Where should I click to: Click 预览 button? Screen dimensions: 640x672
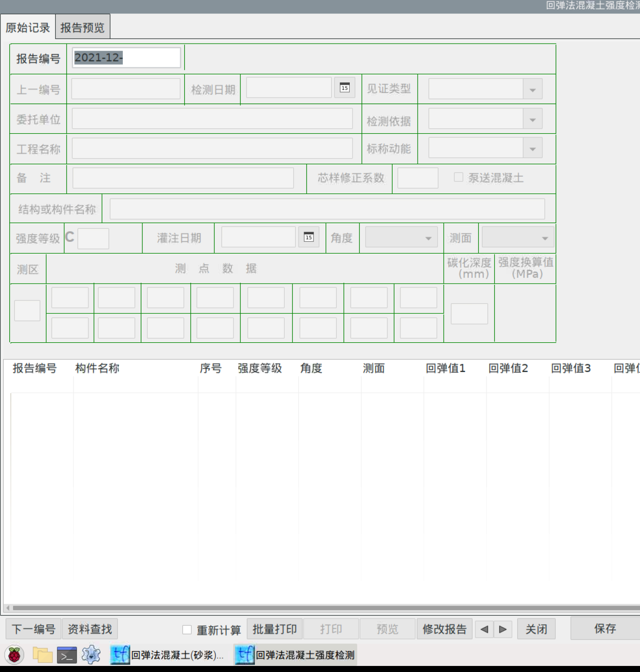click(387, 629)
